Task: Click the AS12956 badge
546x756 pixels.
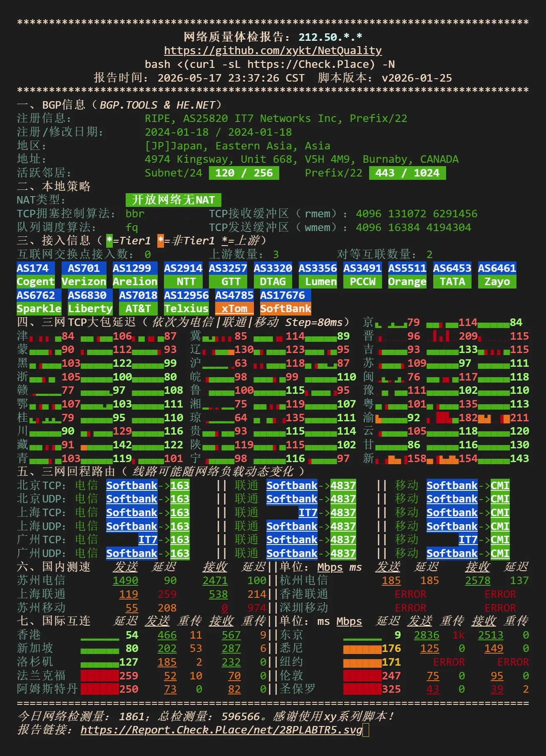Action: (186, 295)
